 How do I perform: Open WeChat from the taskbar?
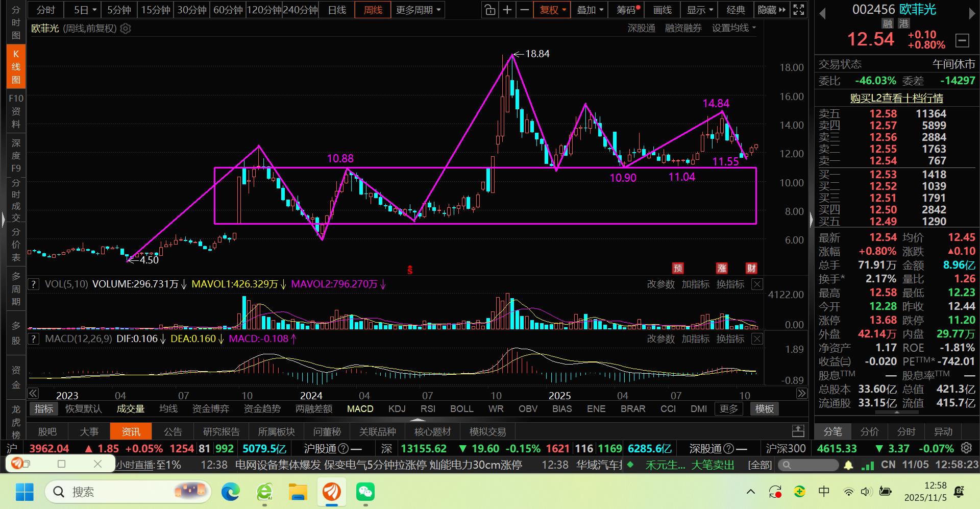365,492
